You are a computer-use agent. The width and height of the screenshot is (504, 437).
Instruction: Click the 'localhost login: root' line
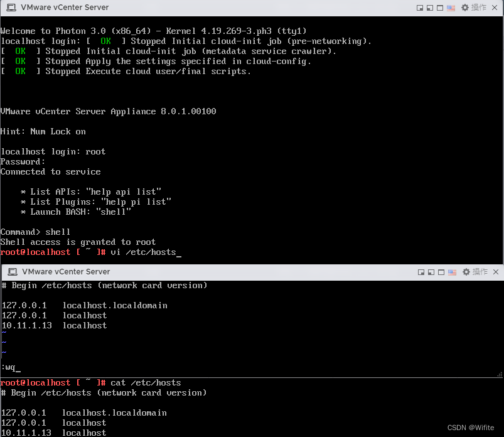(x=53, y=152)
